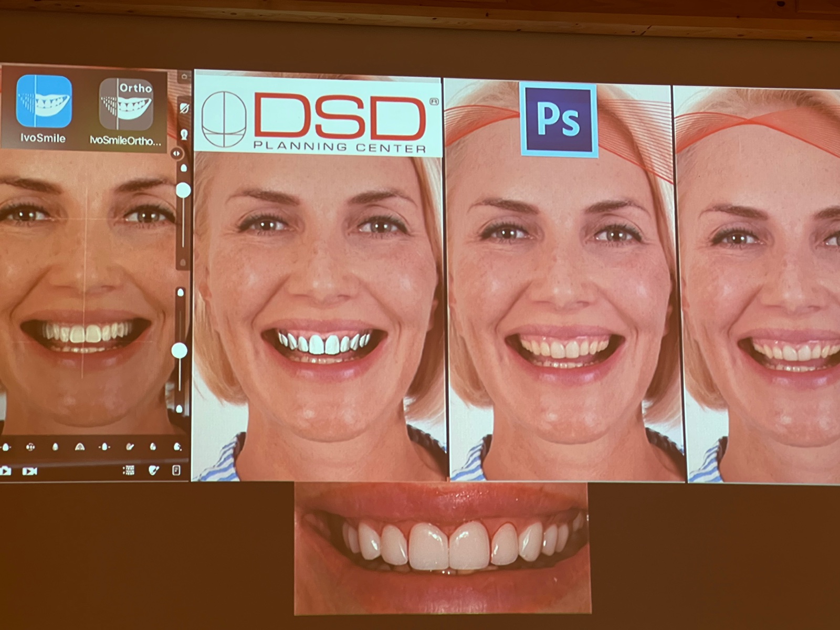The image size is (840, 630).
Task: Toggle the before/after compare arrows button
Action: click(x=176, y=153)
